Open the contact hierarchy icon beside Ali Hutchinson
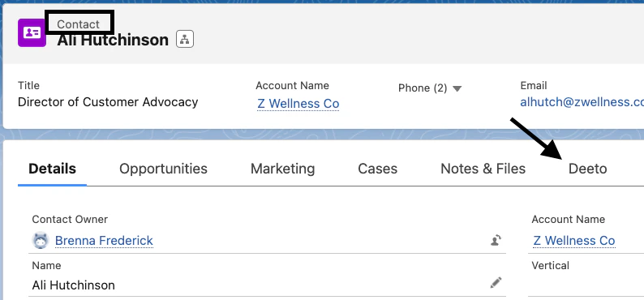The width and height of the screenshot is (644, 300). pos(185,40)
